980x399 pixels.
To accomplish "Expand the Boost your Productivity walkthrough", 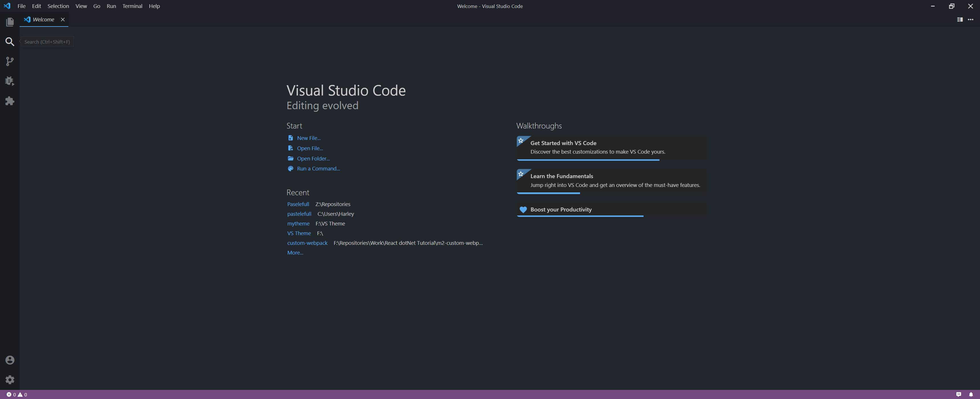I will pos(560,209).
